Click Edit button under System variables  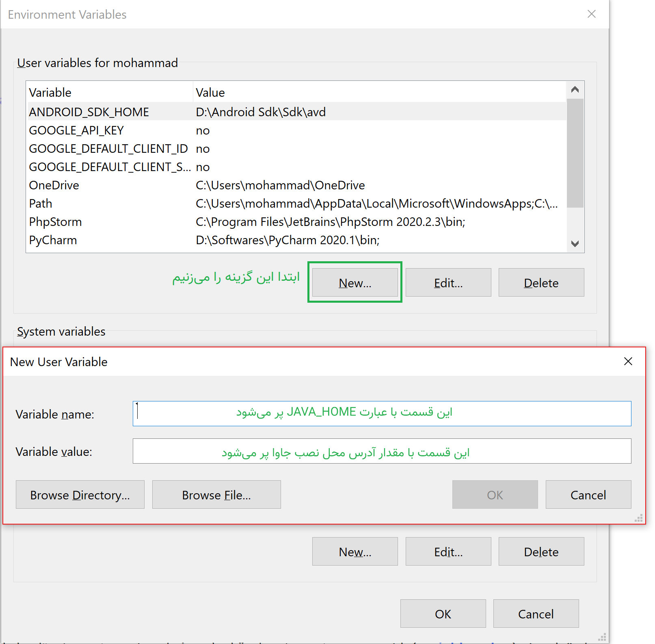pyautogui.click(x=448, y=551)
